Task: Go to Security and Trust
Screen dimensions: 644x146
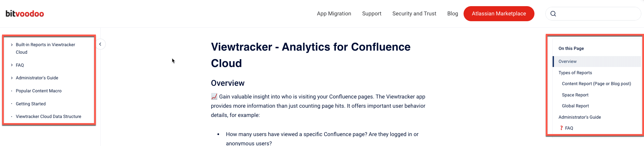Action: pyautogui.click(x=414, y=14)
